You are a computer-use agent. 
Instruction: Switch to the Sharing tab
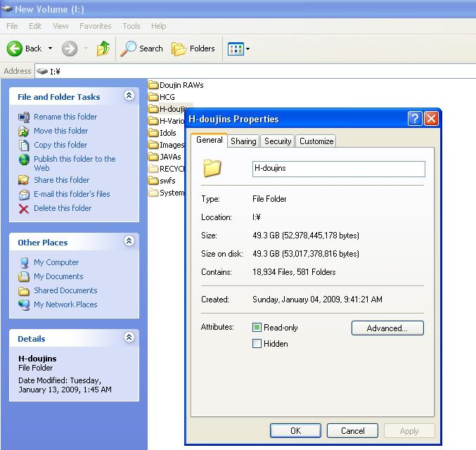(x=243, y=141)
